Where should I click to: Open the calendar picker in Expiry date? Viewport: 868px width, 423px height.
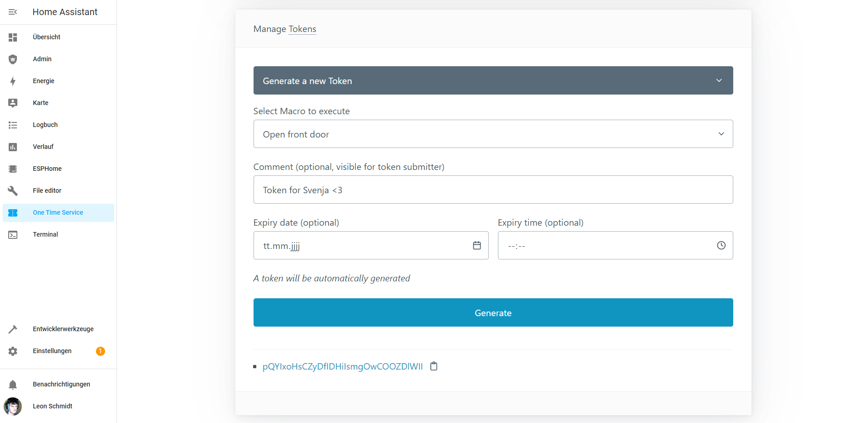[477, 246]
